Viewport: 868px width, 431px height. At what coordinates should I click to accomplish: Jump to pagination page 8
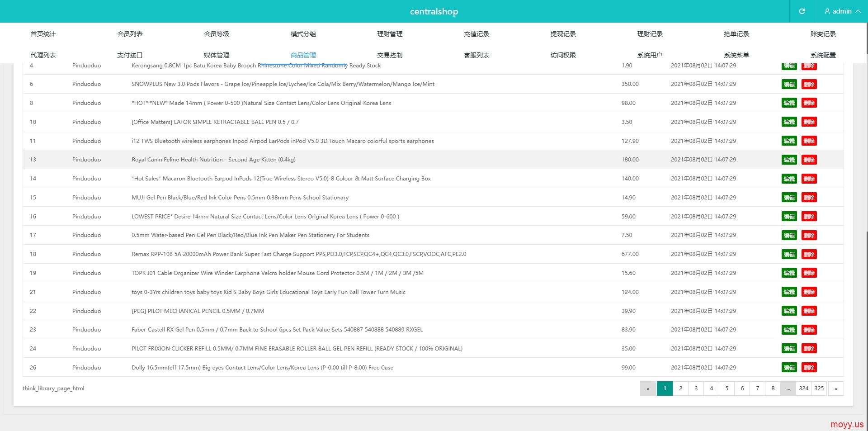(x=773, y=388)
